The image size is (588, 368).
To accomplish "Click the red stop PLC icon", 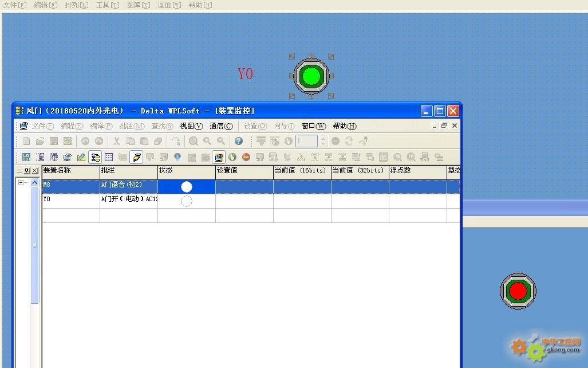I will pos(246,157).
